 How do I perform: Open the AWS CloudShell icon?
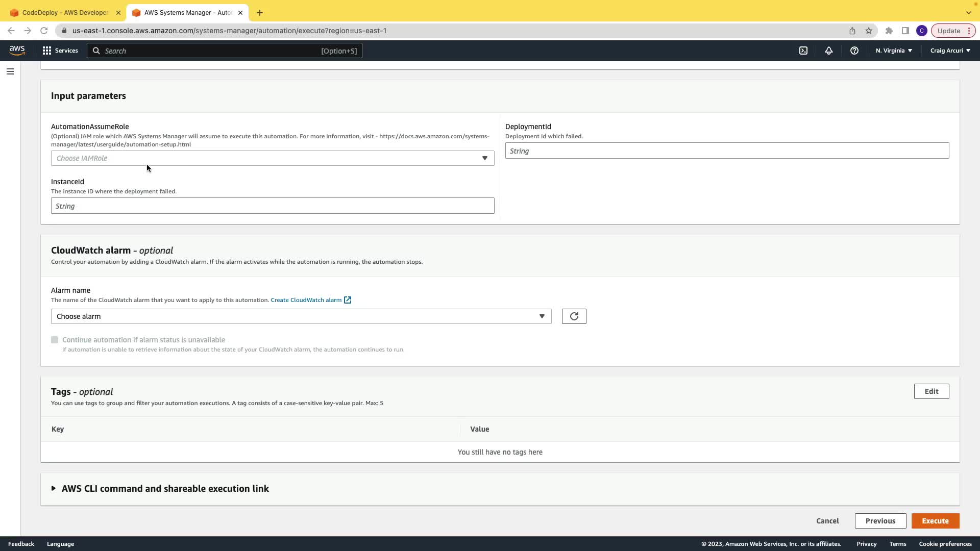(x=803, y=51)
